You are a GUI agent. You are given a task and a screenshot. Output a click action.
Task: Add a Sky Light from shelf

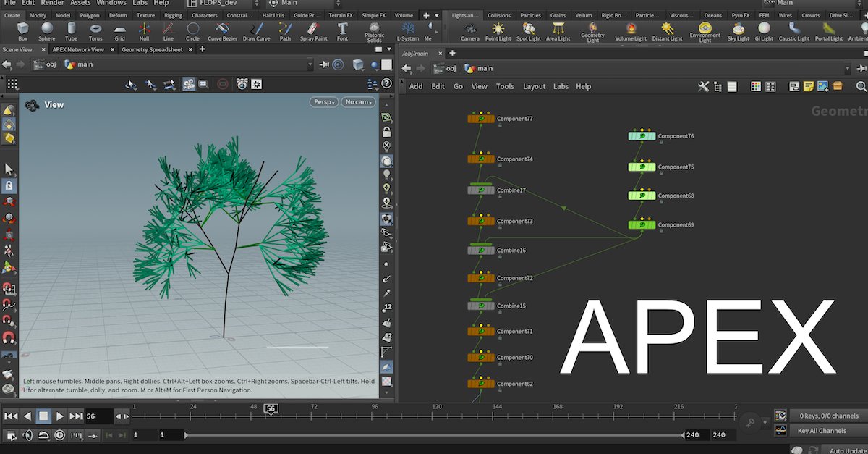[739, 31]
